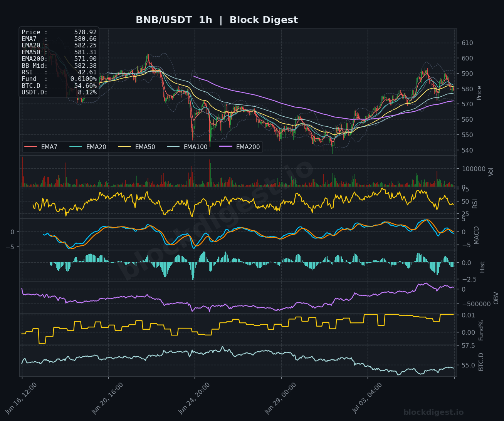
Task: Click the RSI value 42.61 in info box
Action: 87,72
